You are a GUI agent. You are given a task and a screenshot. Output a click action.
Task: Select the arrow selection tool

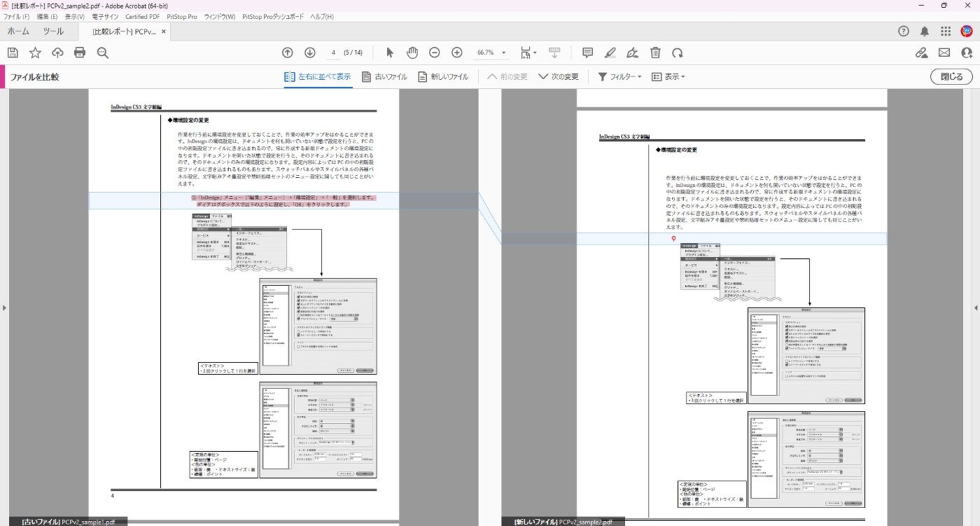pyautogui.click(x=390, y=53)
